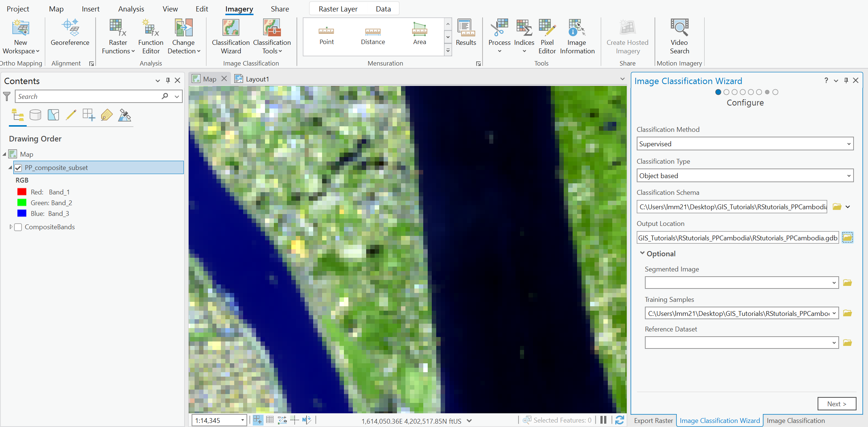Click the Next button in the wizard

point(836,403)
